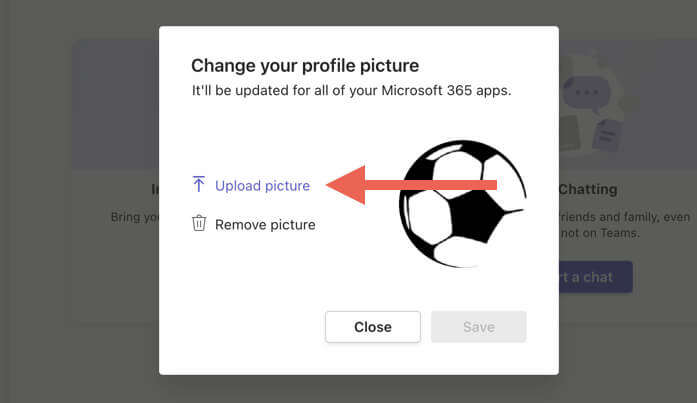This screenshot has height=403, width=697.
Task: Choose the 'Remove picture' option label
Action: (265, 225)
